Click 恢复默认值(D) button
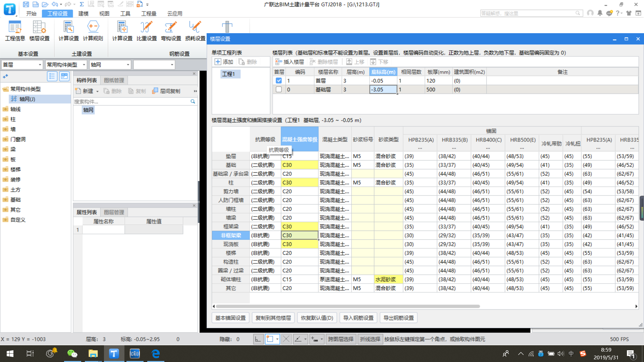Screen dimensions: 644x362 coord(318,318)
